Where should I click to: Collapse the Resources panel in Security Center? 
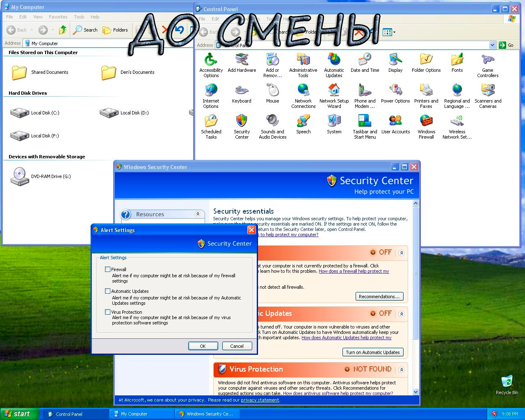[x=198, y=214]
